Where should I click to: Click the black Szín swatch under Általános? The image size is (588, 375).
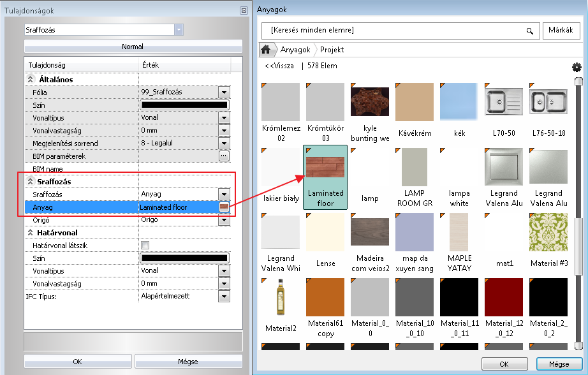(184, 105)
